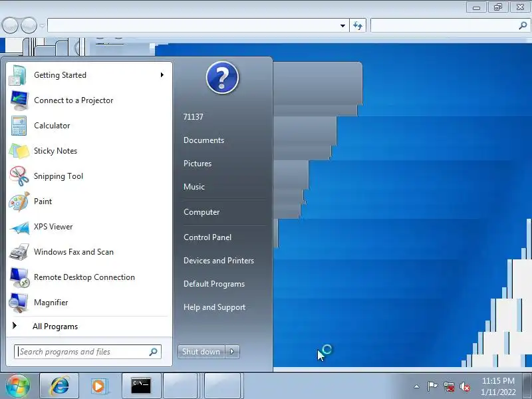Click the search magnifier in Start menu
Image resolution: width=532 pixels, height=399 pixels.
(x=154, y=352)
